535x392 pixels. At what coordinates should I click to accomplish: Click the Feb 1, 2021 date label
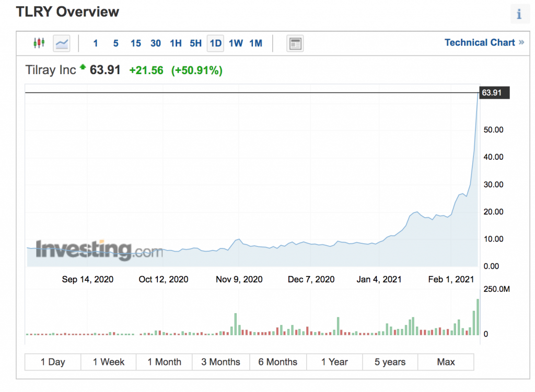pyautogui.click(x=451, y=279)
